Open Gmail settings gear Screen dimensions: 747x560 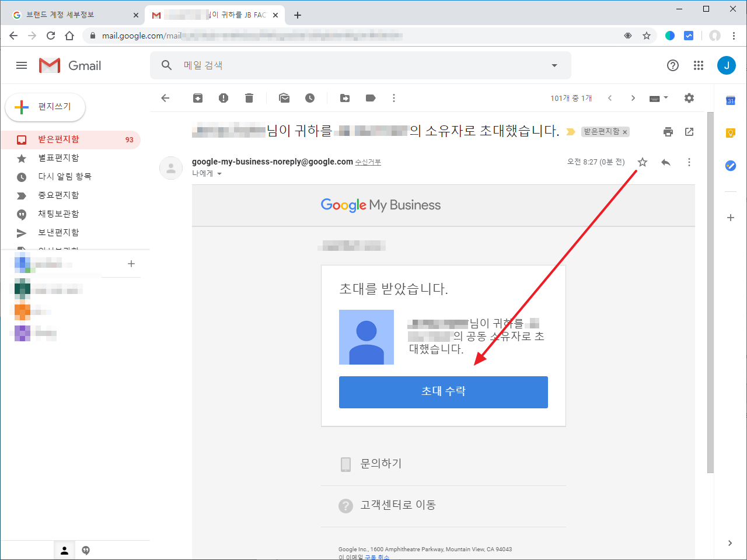point(689,98)
